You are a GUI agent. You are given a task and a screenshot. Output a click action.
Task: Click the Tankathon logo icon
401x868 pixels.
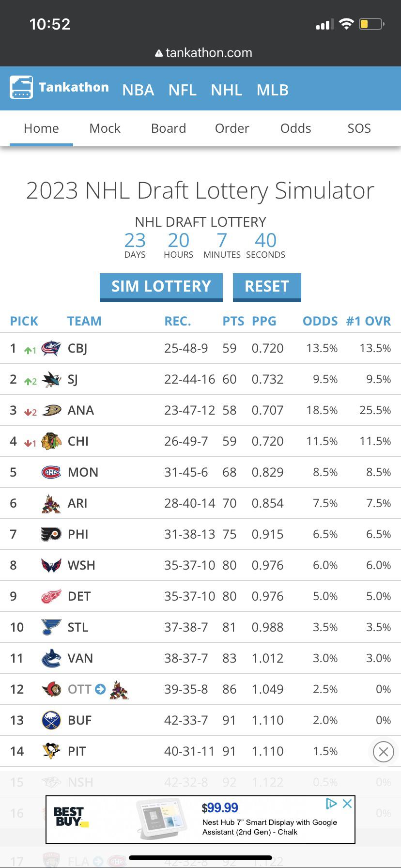(x=21, y=87)
